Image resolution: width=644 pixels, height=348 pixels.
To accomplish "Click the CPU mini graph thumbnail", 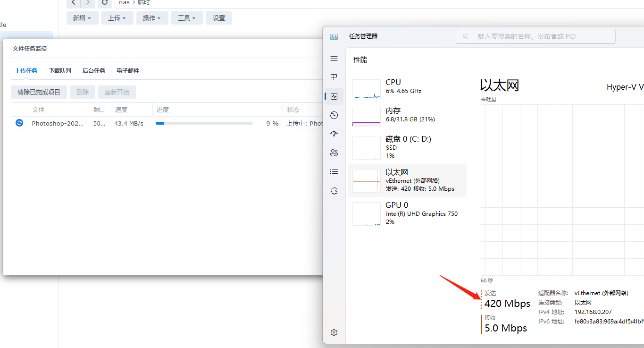I will pyautogui.click(x=367, y=89).
